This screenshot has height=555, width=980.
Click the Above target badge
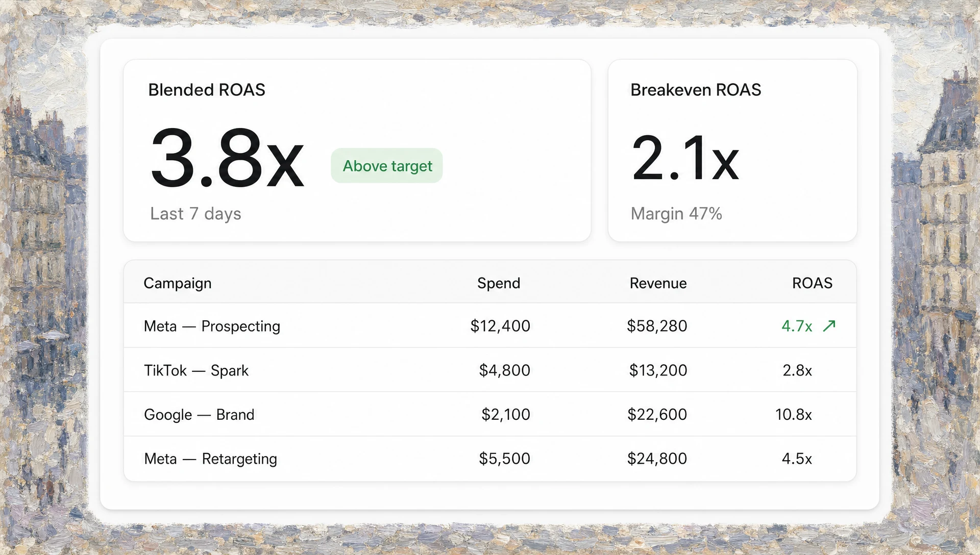point(387,166)
